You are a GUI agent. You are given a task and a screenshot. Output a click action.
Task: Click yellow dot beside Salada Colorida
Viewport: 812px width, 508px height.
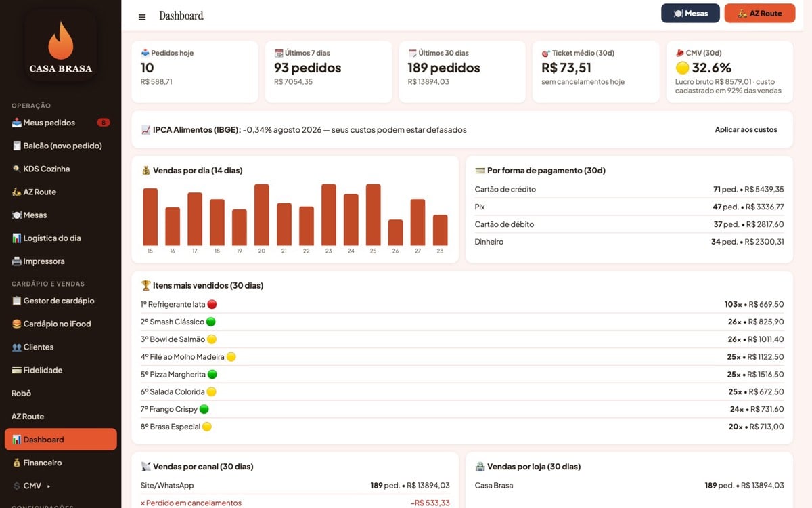[212, 392]
